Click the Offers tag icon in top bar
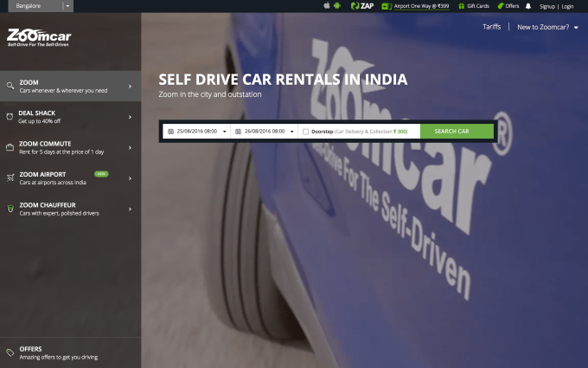The width and height of the screenshot is (588, 368). (501, 6)
